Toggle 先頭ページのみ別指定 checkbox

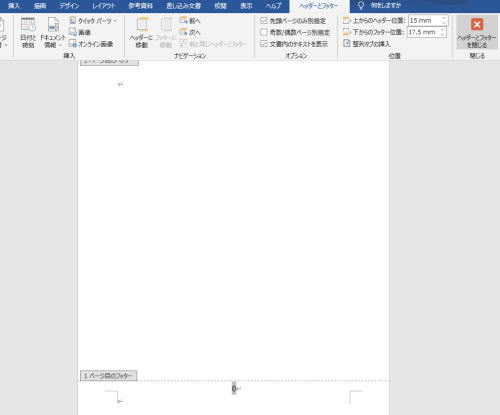tap(264, 21)
